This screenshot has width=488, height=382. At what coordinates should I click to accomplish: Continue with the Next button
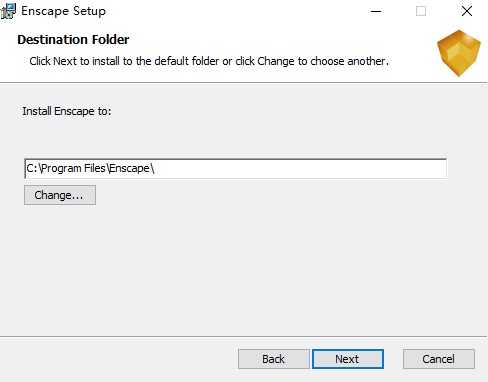(348, 359)
